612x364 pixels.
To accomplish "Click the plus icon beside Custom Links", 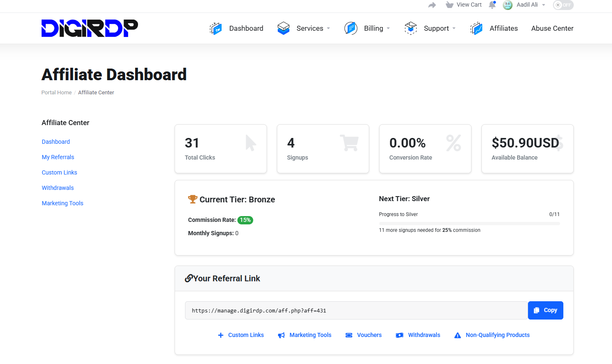I will point(221,335).
